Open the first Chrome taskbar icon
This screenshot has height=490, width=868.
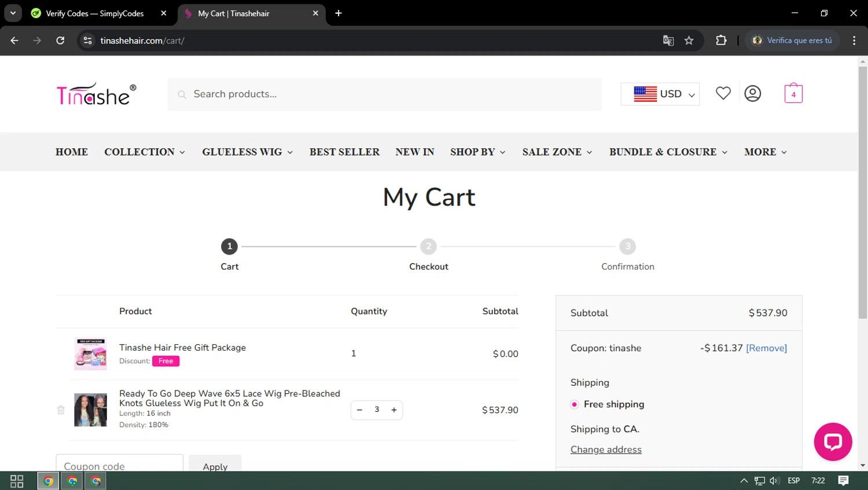[x=48, y=481]
